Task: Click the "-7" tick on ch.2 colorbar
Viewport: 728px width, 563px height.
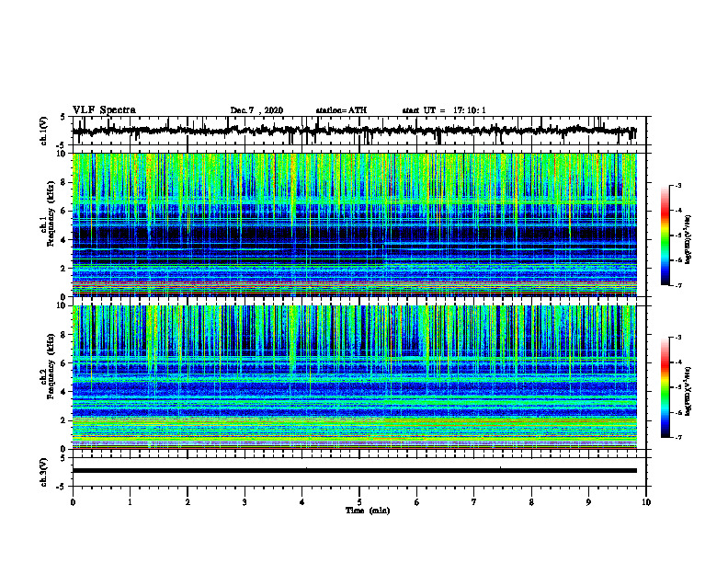Action: click(x=677, y=438)
